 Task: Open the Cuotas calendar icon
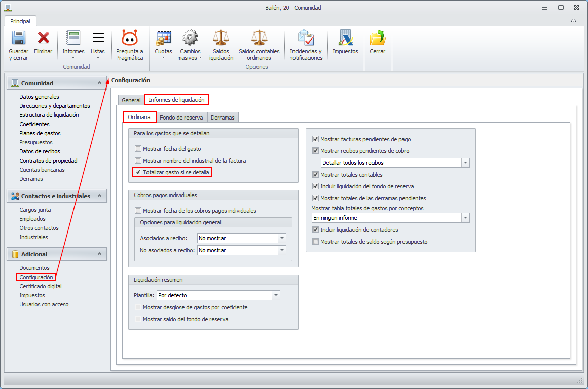pyautogui.click(x=164, y=38)
